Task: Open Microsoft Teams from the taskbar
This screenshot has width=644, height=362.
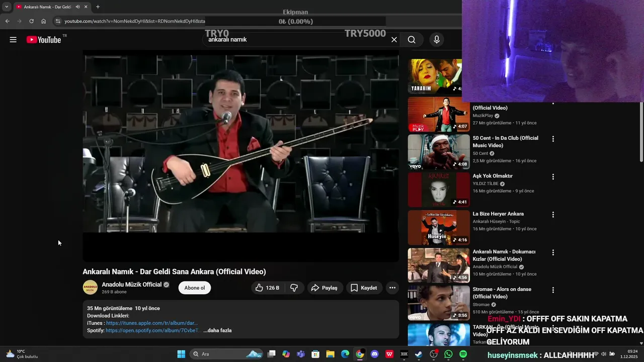Action: 301,354
